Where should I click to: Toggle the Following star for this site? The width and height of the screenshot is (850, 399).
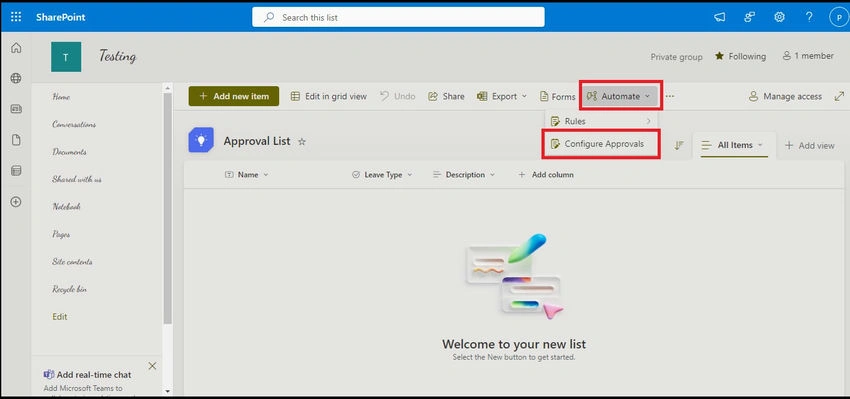point(740,56)
